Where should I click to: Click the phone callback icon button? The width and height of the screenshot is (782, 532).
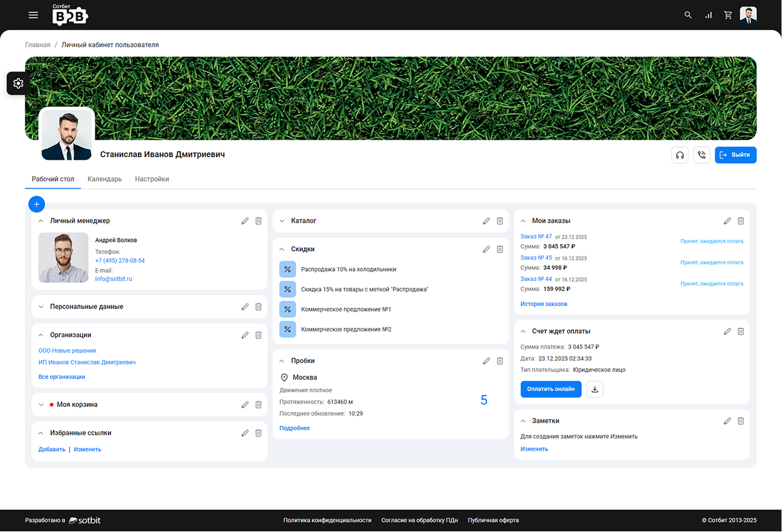point(701,155)
